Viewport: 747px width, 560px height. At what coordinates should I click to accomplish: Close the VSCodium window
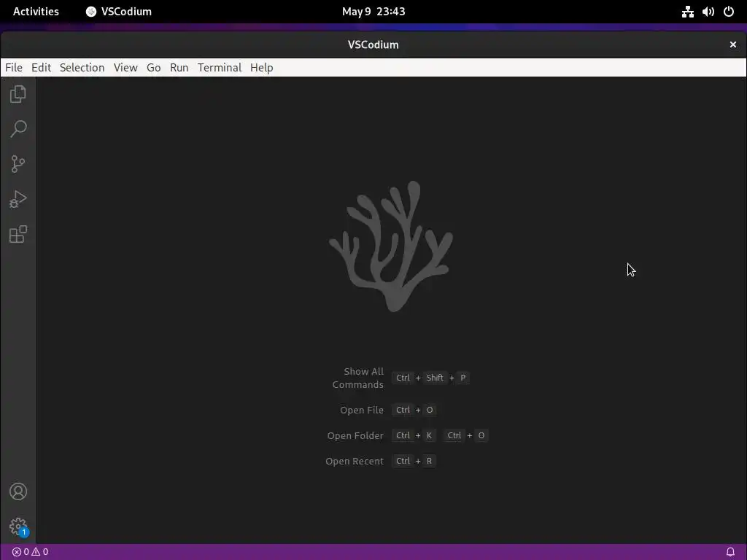point(732,44)
